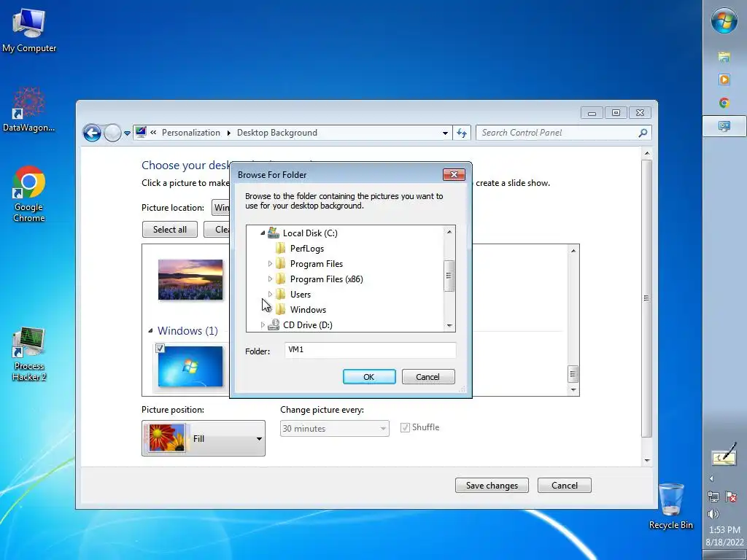Open Windows Explorer from taskbar
The height and width of the screenshot is (560, 747).
point(724,57)
